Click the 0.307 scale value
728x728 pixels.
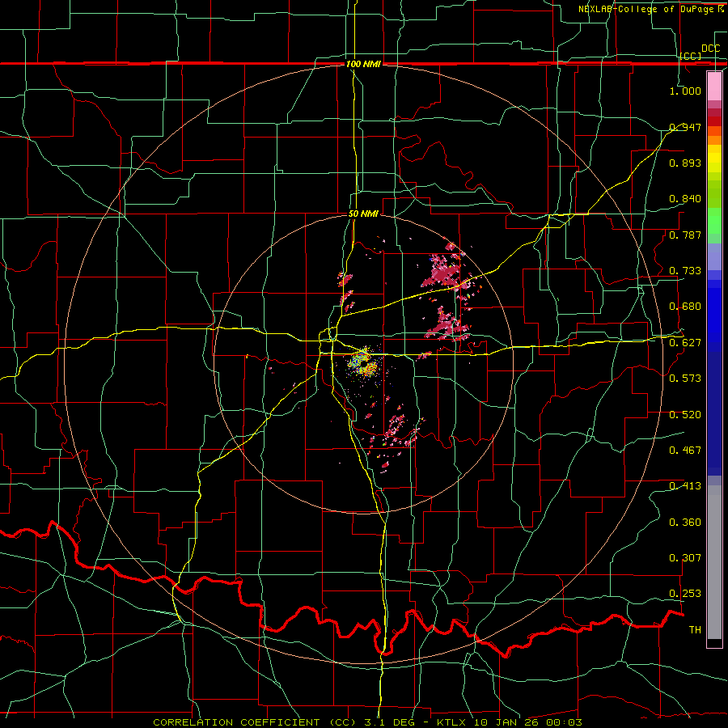click(685, 558)
